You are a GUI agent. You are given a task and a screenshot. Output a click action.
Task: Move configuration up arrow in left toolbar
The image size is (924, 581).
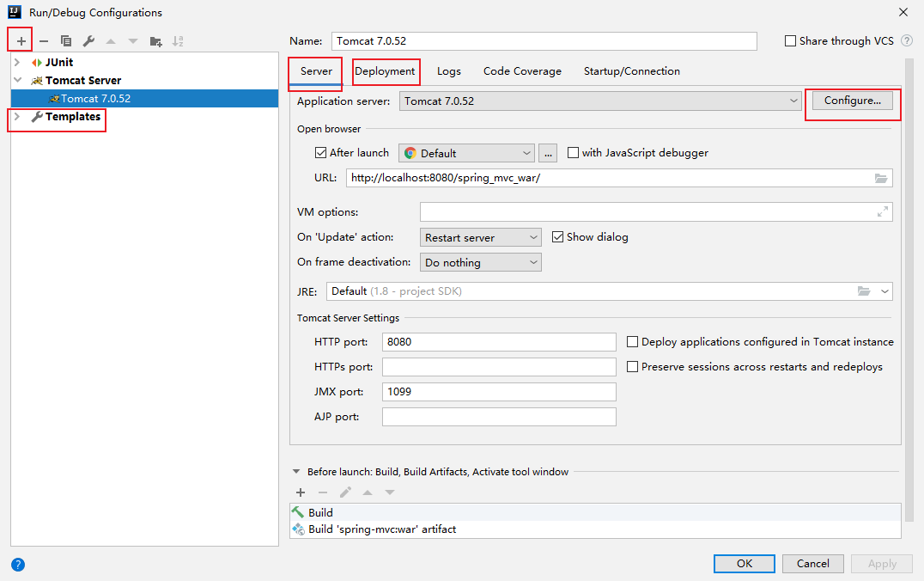[x=111, y=41]
